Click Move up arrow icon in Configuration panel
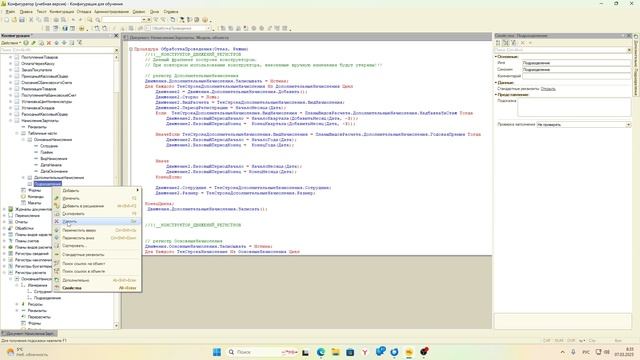This screenshot has height=360, width=640. pyautogui.click(x=57, y=42)
